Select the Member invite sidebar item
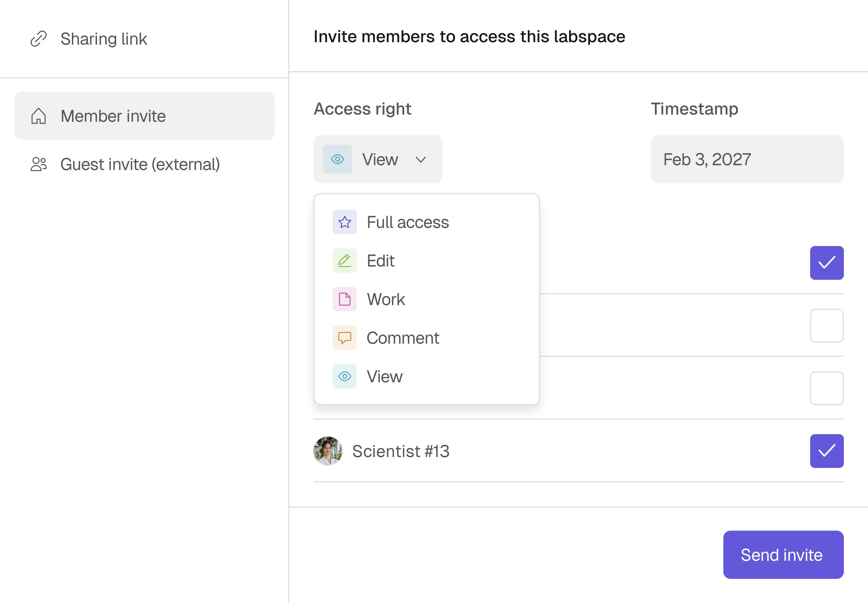Screen dimensions: 868x603 (x=144, y=116)
